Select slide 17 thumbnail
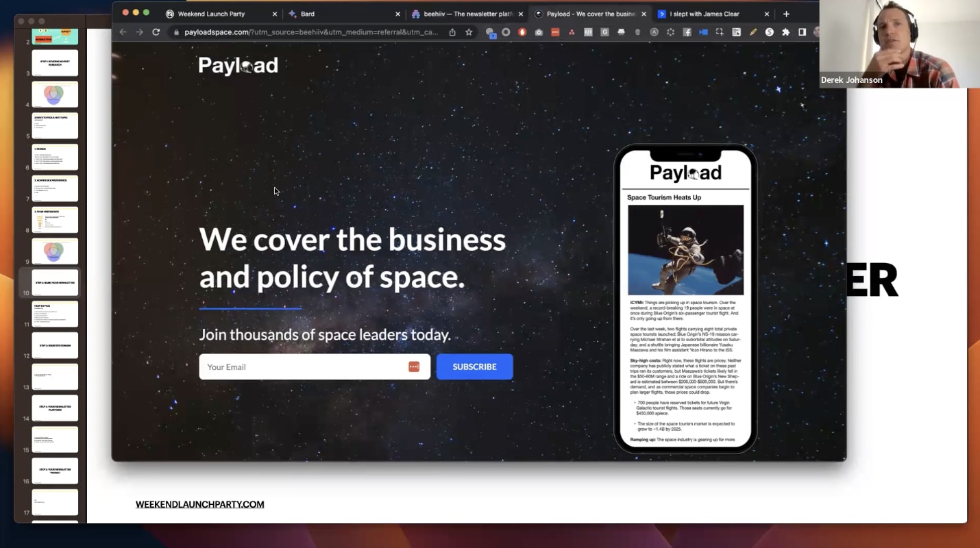This screenshot has width=980, height=548. pyautogui.click(x=55, y=502)
